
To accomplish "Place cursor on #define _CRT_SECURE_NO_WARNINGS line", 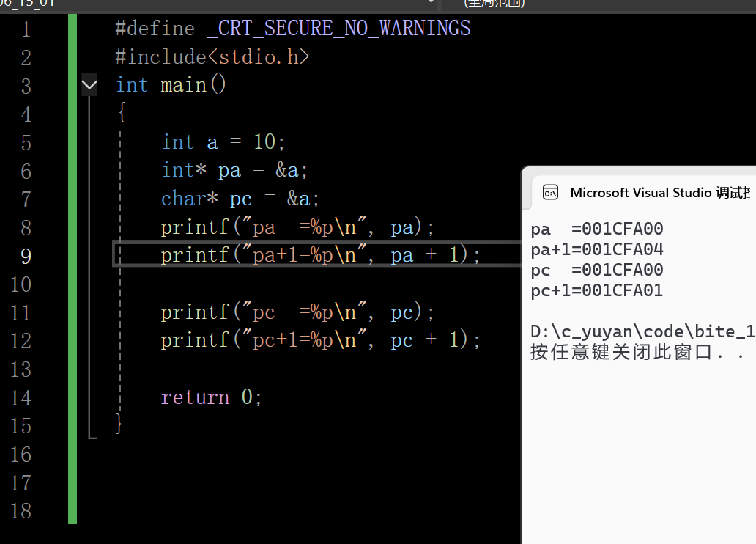I will click(x=293, y=29).
